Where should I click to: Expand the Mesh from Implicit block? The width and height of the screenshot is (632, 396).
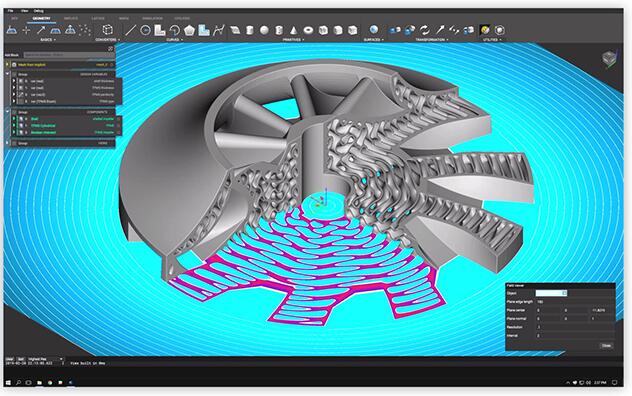click(x=7, y=65)
